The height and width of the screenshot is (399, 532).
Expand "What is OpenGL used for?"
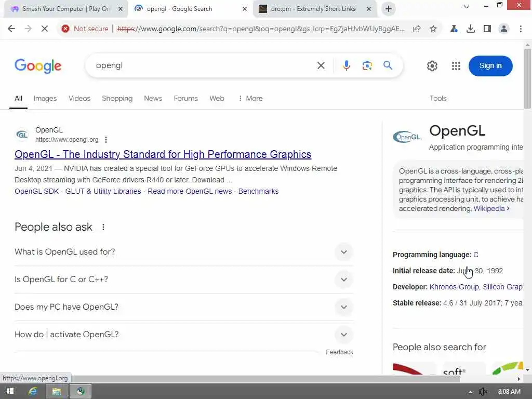click(x=184, y=252)
